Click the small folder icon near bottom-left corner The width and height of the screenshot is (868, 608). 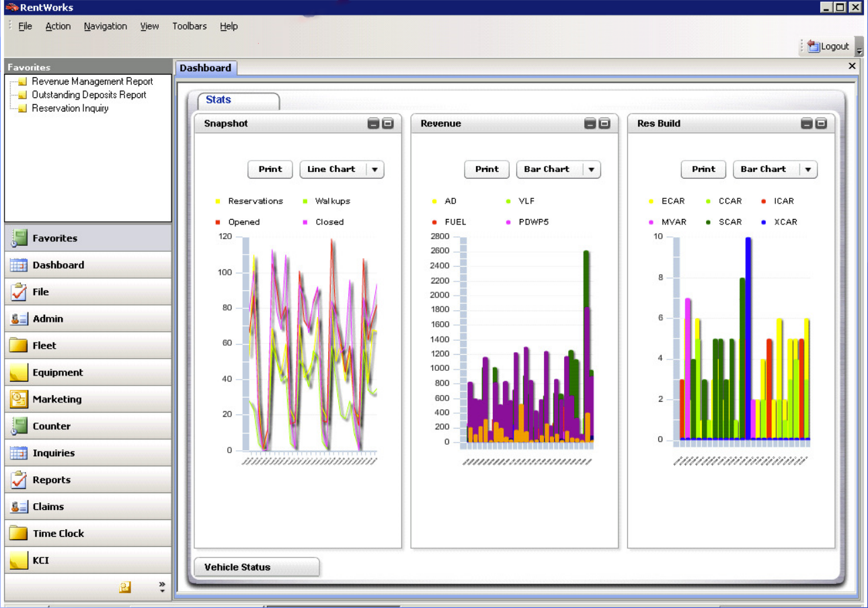click(124, 587)
